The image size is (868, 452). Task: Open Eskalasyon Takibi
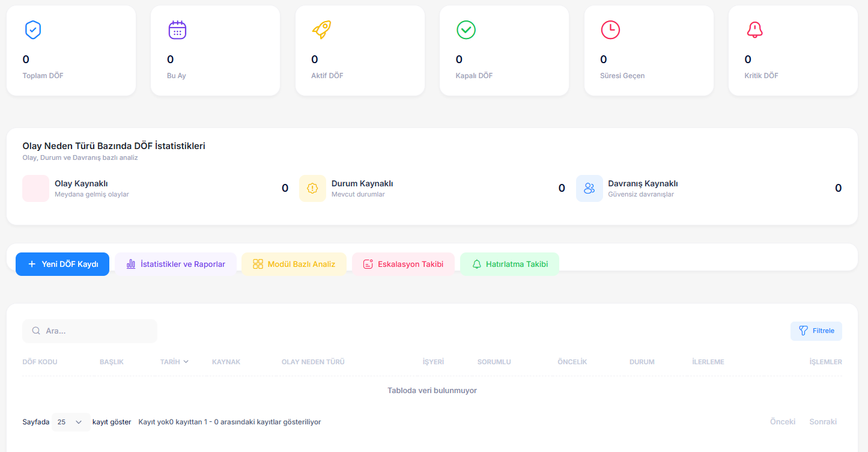403,264
